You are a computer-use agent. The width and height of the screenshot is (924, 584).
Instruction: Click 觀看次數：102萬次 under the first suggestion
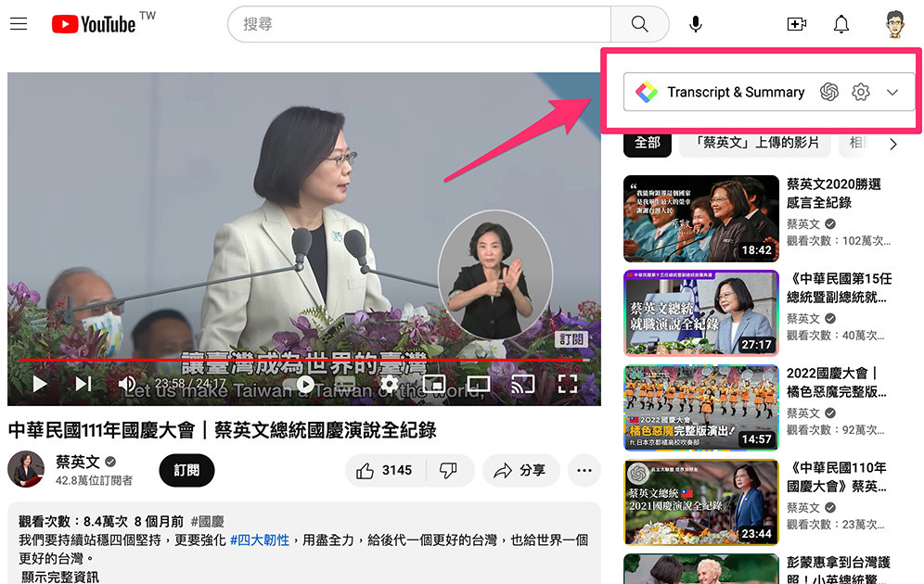(x=838, y=241)
